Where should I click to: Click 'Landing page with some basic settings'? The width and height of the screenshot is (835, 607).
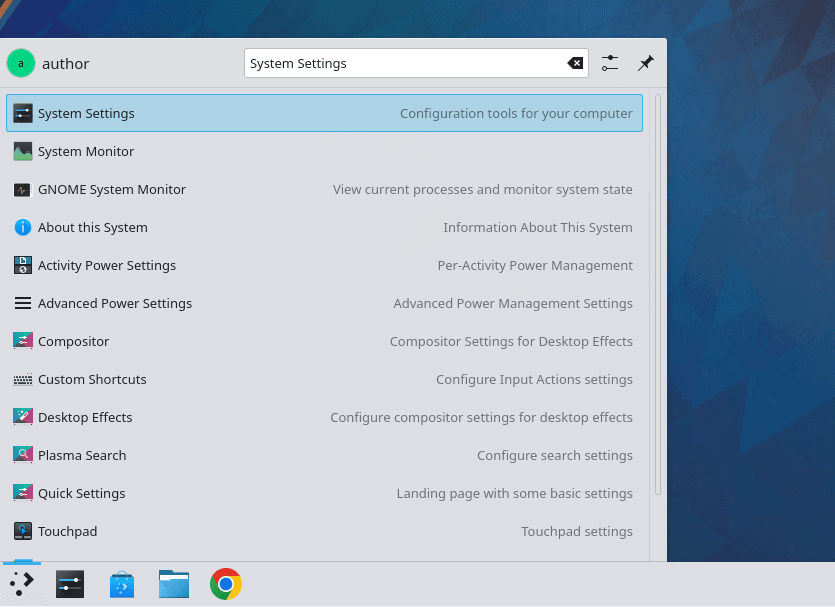coord(514,494)
